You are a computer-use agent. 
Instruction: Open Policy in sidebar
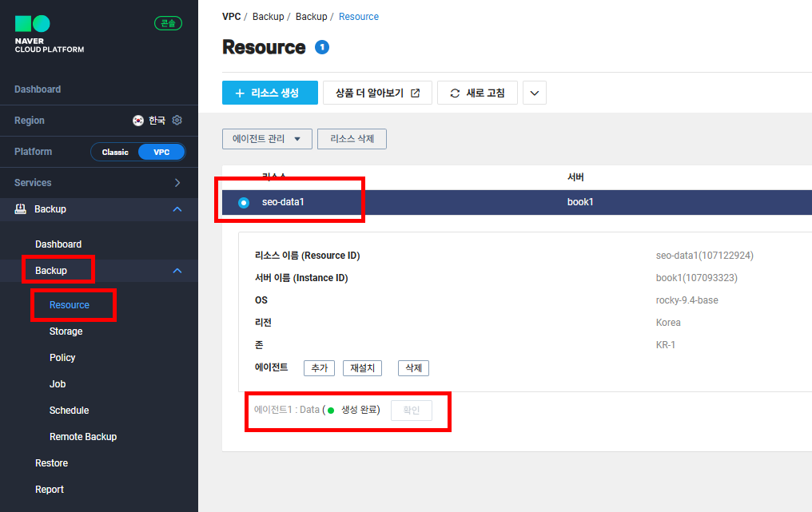(x=62, y=358)
